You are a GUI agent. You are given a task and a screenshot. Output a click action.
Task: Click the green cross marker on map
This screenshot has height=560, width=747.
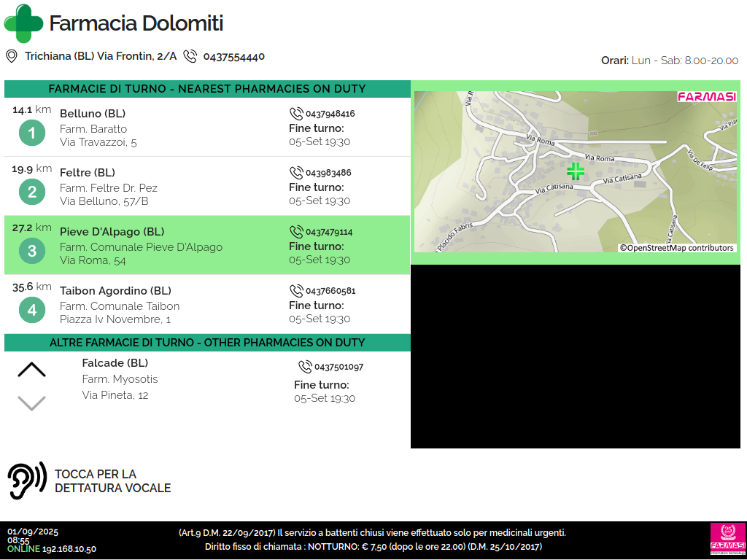click(x=576, y=171)
